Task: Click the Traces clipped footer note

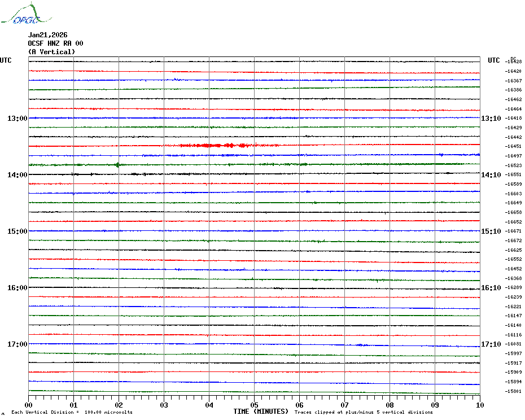Action: (x=364, y=412)
